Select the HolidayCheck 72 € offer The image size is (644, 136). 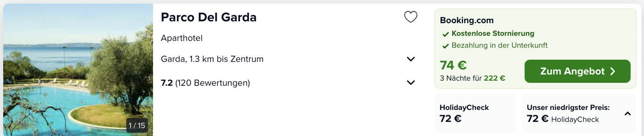475,113
